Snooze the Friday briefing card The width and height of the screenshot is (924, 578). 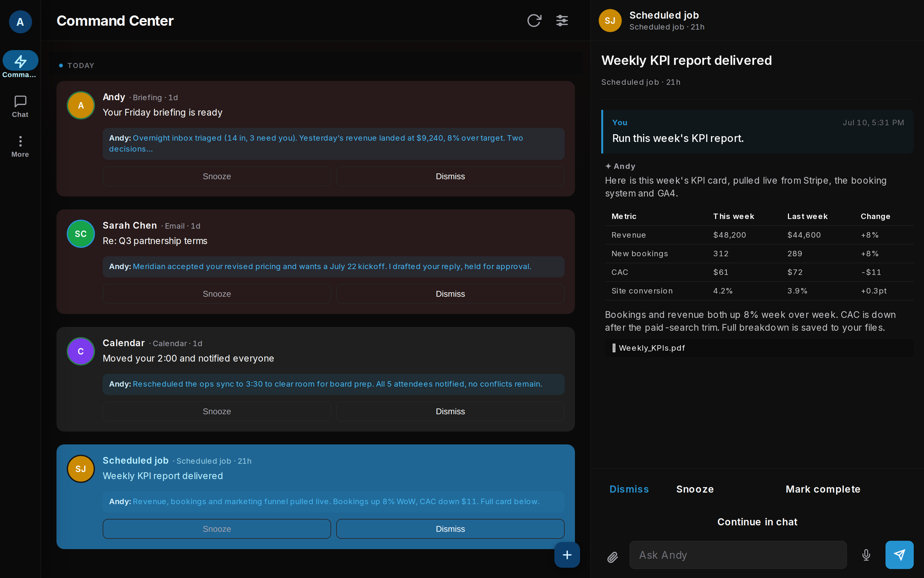pyautogui.click(x=217, y=176)
